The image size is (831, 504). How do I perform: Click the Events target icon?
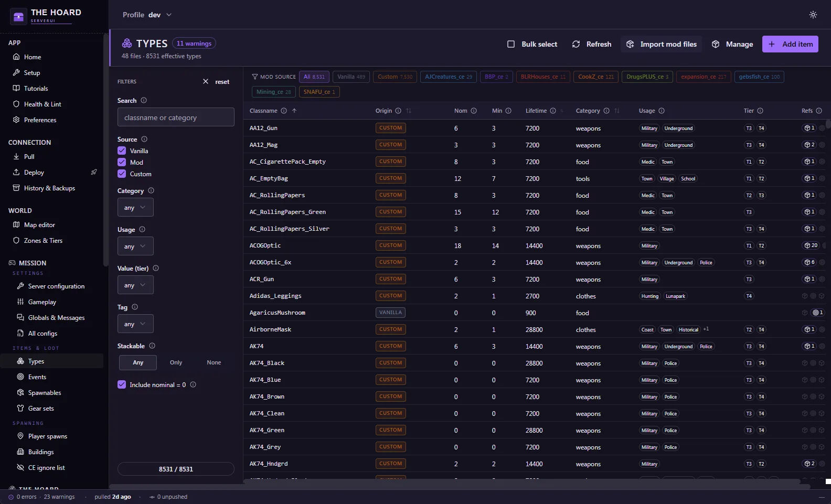pos(20,377)
